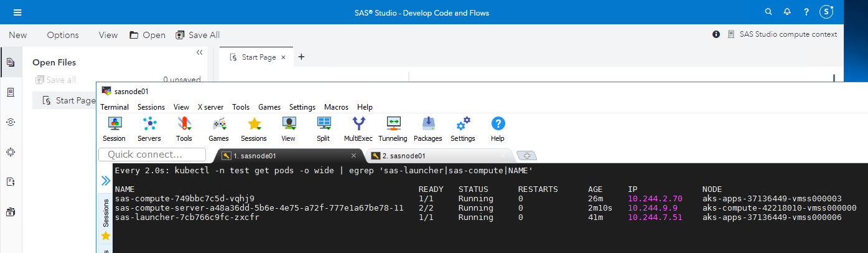Open the X server menu
This screenshot has height=253, width=868.
[x=210, y=107]
